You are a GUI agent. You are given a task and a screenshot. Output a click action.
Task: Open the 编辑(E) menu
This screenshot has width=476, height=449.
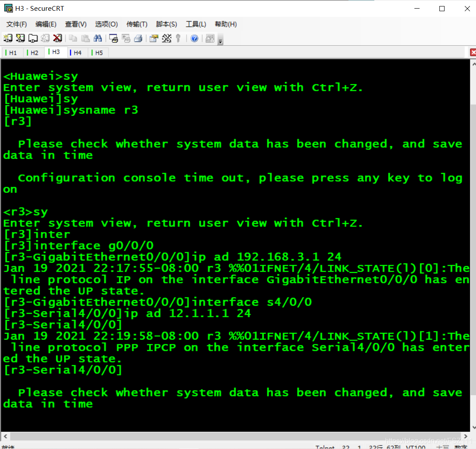46,24
